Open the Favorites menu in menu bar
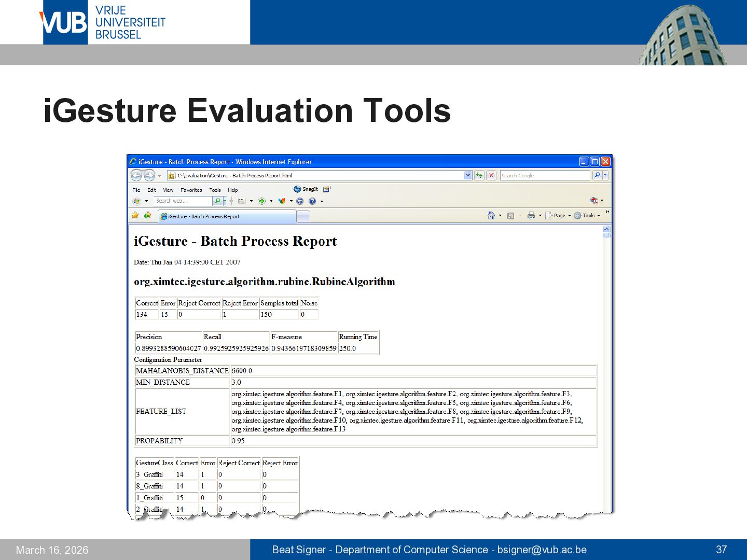Viewport: 747px width, 560px height. tap(191, 190)
